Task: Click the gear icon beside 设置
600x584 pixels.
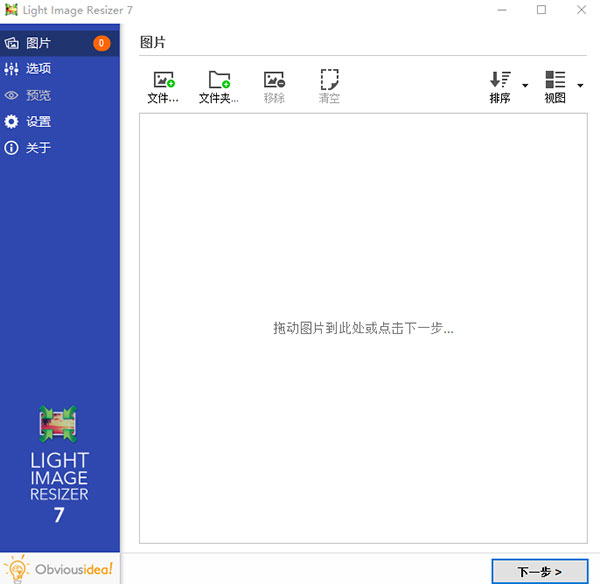Action: coord(12,122)
